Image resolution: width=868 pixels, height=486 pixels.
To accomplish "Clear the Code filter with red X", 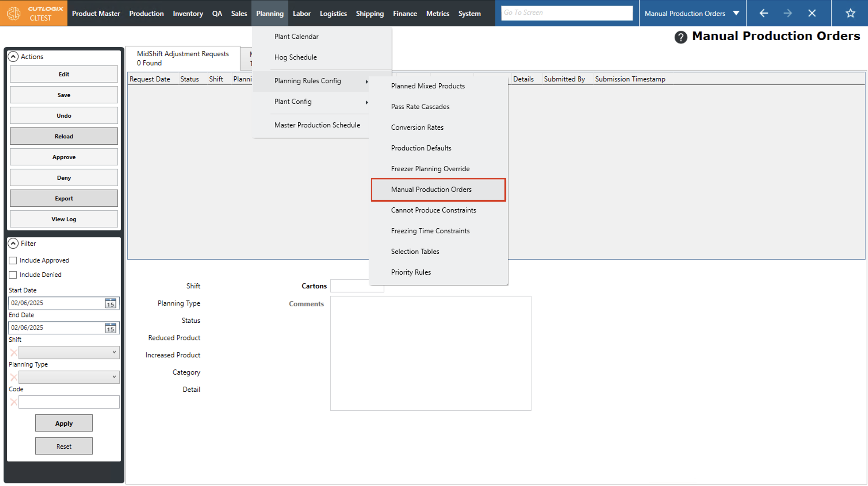I will click(x=14, y=402).
